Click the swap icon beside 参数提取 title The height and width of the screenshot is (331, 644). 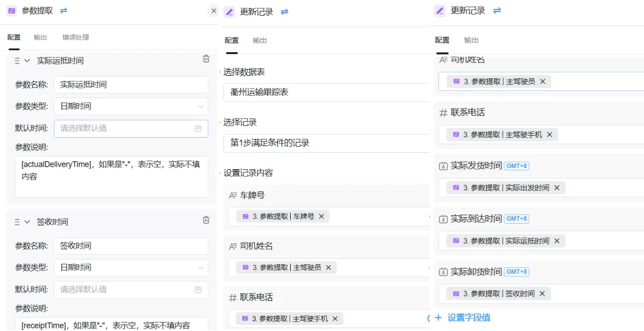tap(63, 11)
